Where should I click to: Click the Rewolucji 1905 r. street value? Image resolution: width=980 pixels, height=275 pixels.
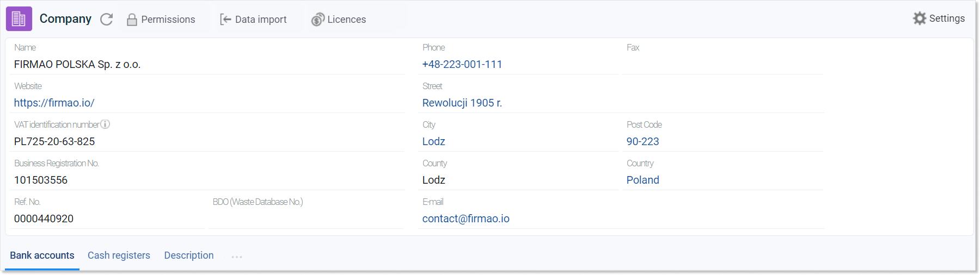pos(462,103)
